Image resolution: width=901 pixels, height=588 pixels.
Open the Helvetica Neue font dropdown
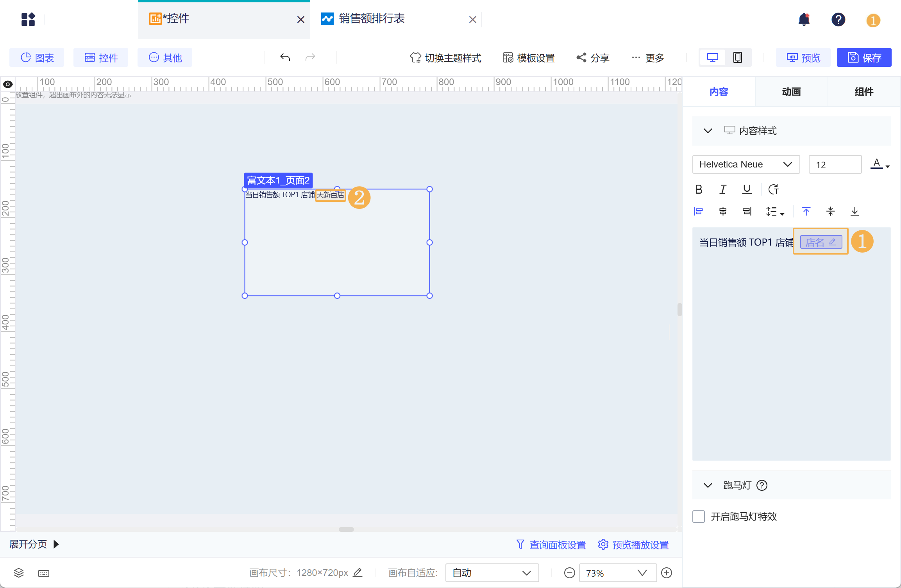point(745,164)
